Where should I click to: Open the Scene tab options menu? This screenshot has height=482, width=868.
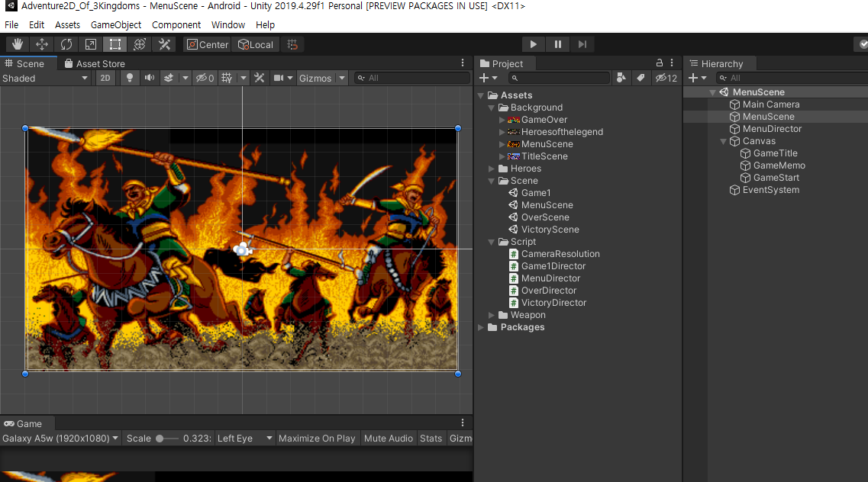(x=463, y=63)
